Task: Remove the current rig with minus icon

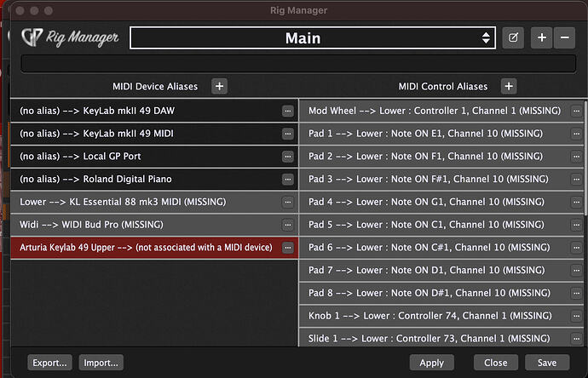Action: pos(565,37)
